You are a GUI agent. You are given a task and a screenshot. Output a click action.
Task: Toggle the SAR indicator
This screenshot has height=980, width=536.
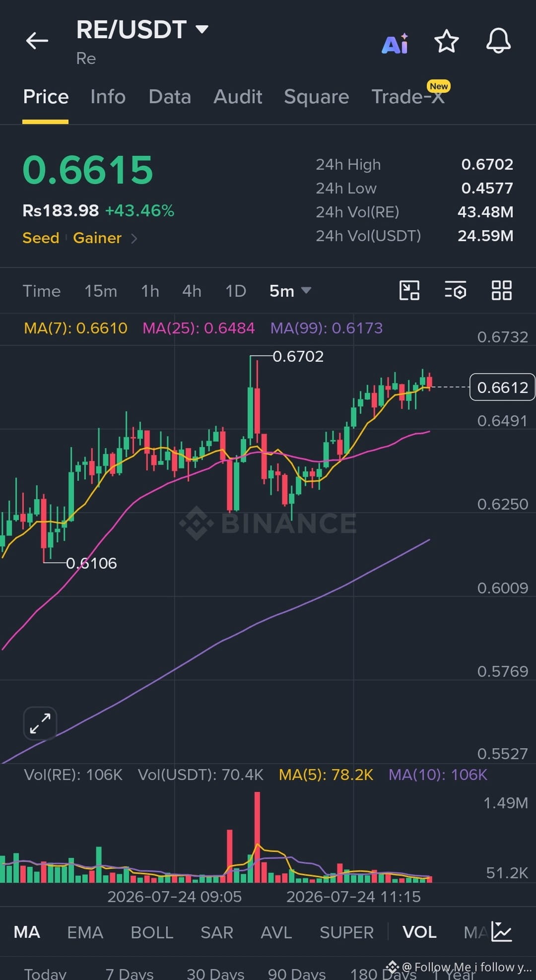217,932
